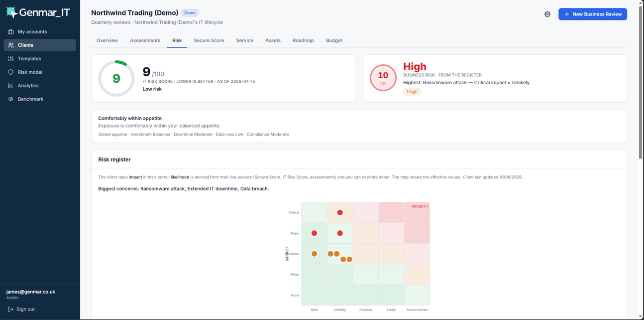Click the 'Northwind Trading (Demo)' heading

134,13
